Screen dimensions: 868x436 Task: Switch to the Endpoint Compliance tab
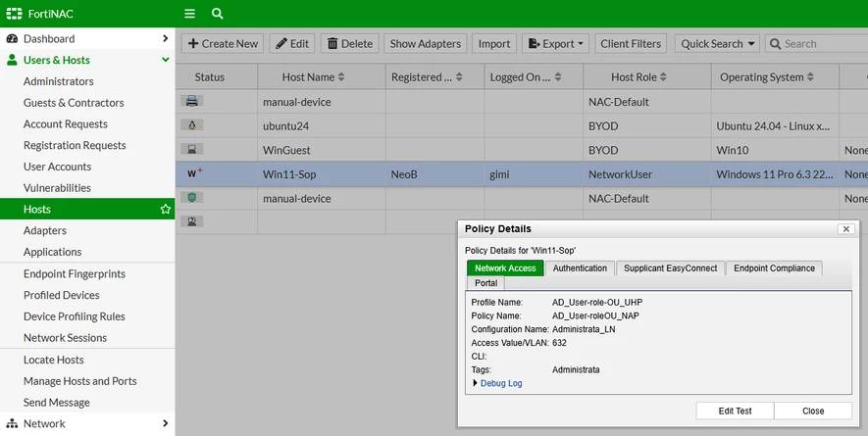[774, 267]
